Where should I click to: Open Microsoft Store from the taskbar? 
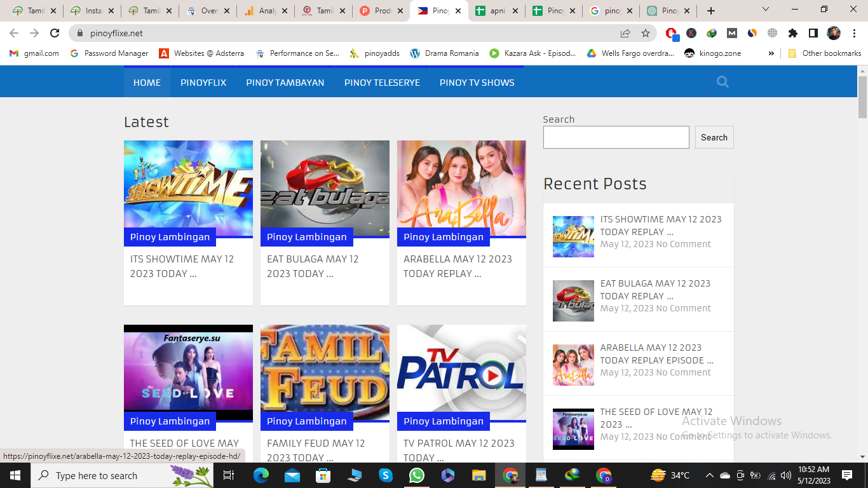[323, 475]
